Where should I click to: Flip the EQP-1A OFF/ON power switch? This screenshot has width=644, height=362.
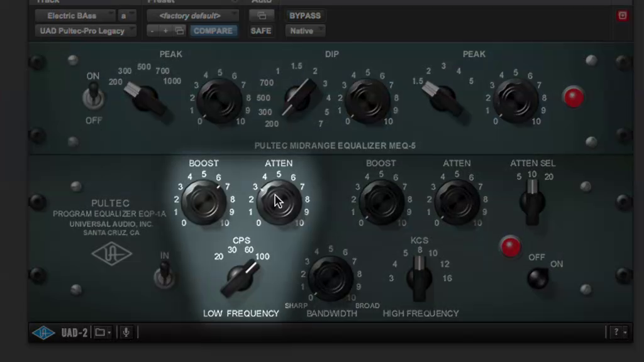click(x=538, y=278)
